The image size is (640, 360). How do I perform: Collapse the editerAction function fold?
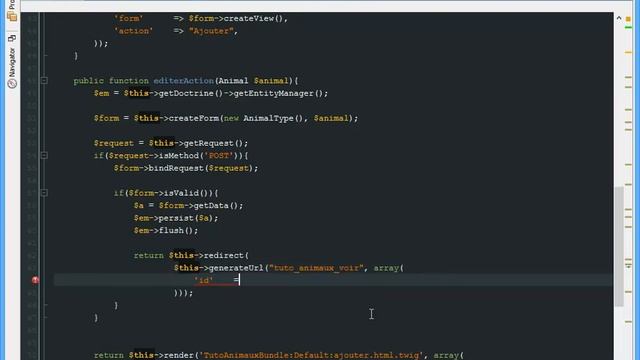[44, 81]
